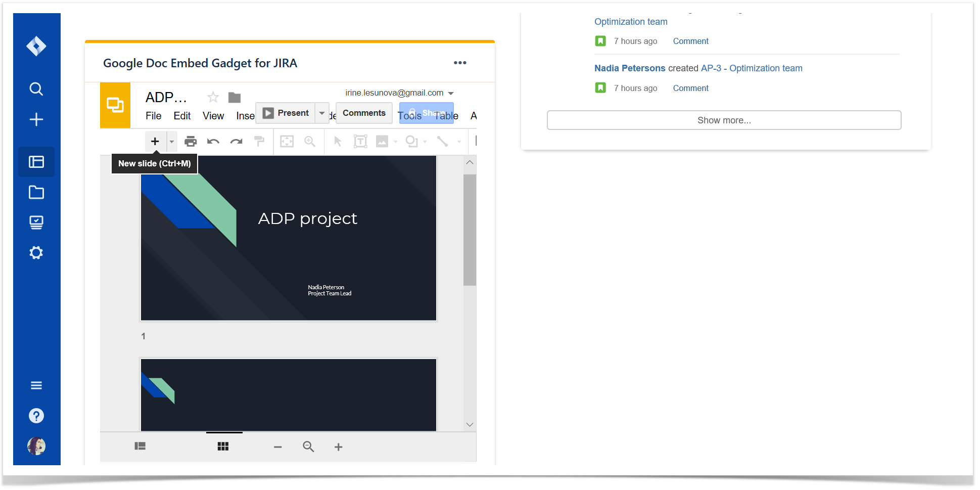This screenshot has width=980, height=490.
Task: Decrease thumbnail size with minus
Action: tap(278, 447)
